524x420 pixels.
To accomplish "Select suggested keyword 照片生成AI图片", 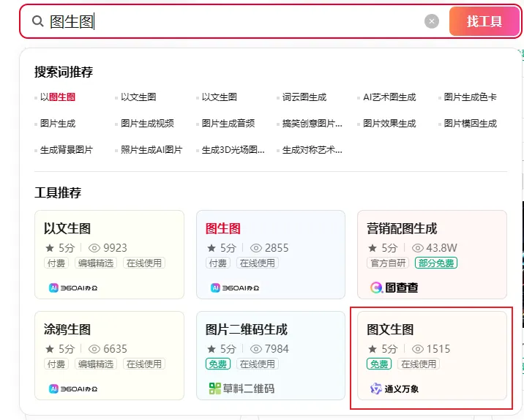I will tap(151, 150).
